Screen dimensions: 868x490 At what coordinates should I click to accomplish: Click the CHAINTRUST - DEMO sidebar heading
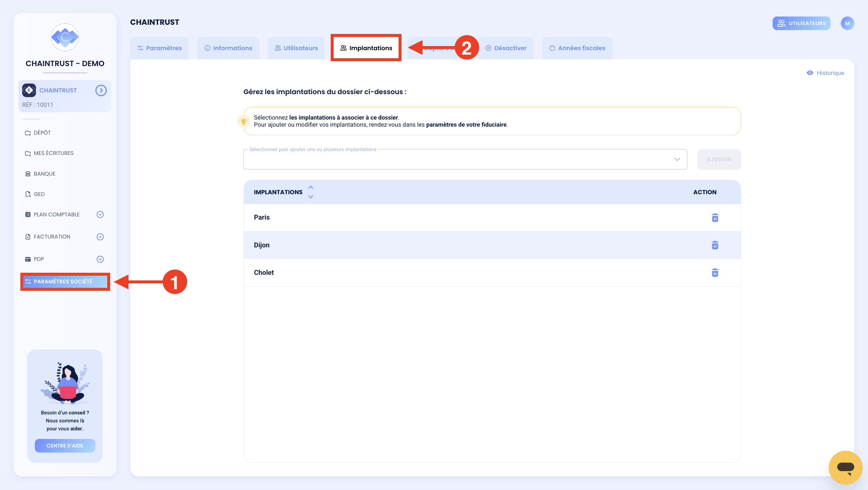pyautogui.click(x=65, y=63)
